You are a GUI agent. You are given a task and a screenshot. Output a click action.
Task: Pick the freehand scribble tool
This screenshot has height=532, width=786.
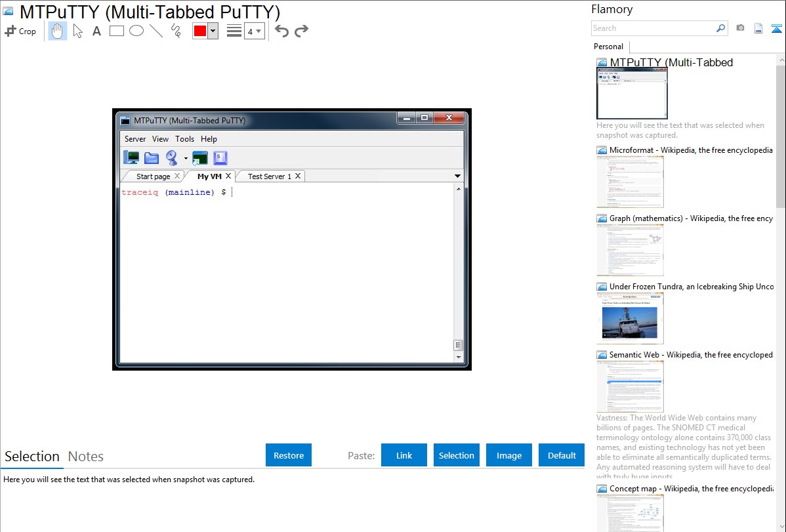(x=176, y=31)
